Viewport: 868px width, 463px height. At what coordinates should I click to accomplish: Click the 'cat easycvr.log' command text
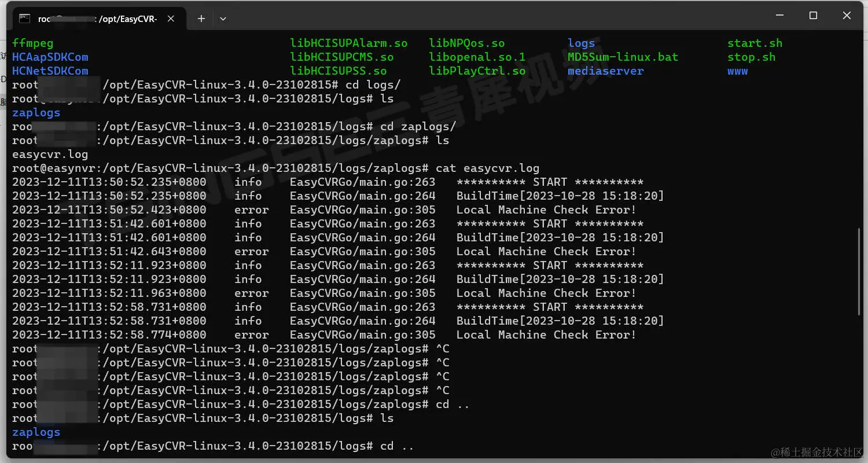(488, 168)
